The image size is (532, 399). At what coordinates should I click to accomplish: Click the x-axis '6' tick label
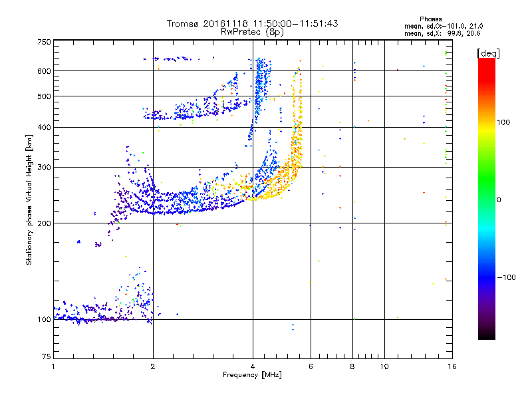[311, 366]
